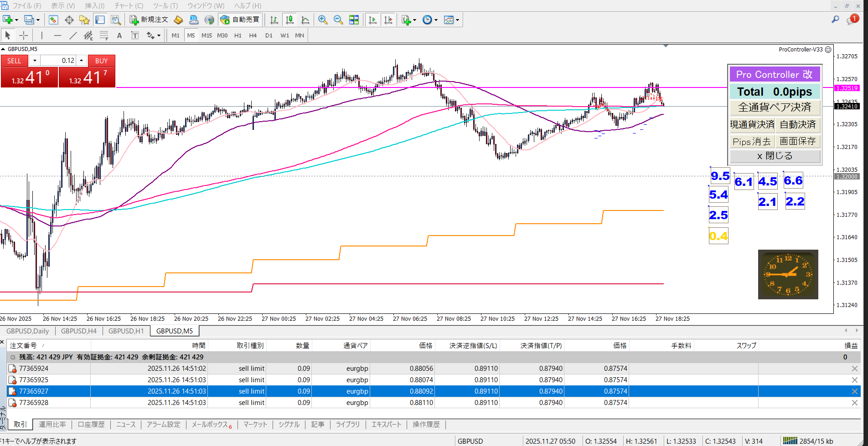The width and height of the screenshot is (868, 446).
Task: Select the Fibonacci retracement tool
Action: 104,36
